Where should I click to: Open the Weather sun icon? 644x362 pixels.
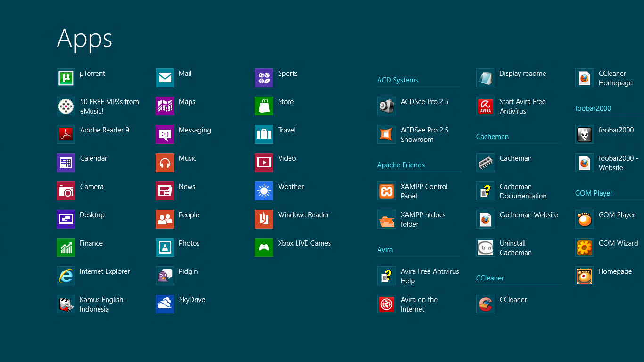pyautogui.click(x=264, y=191)
